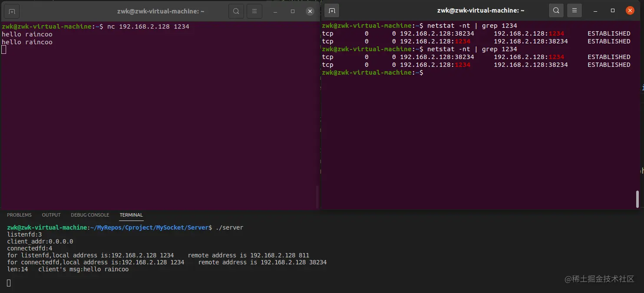This screenshot has height=293, width=644.
Task: Click first netstat -nt | grep 1234 command
Action: coord(472,26)
